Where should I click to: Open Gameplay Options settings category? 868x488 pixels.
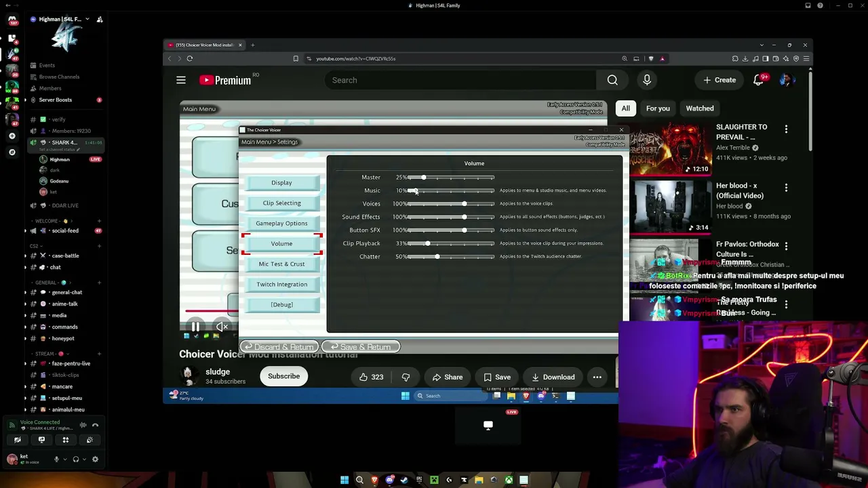tap(281, 223)
